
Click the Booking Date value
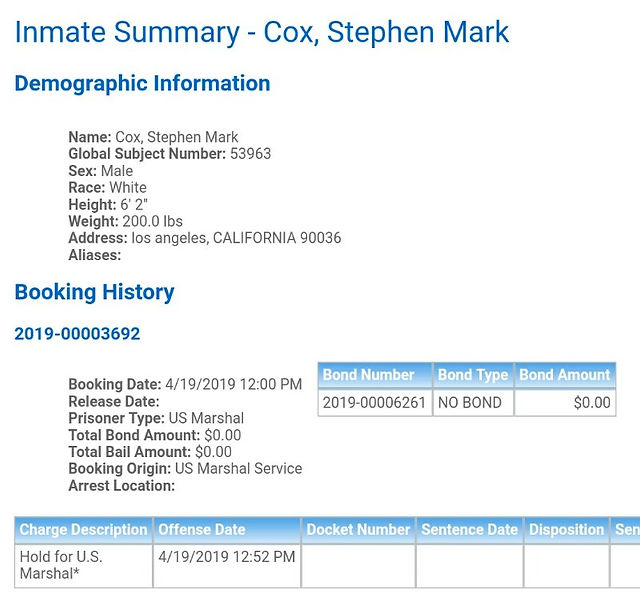point(233,384)
